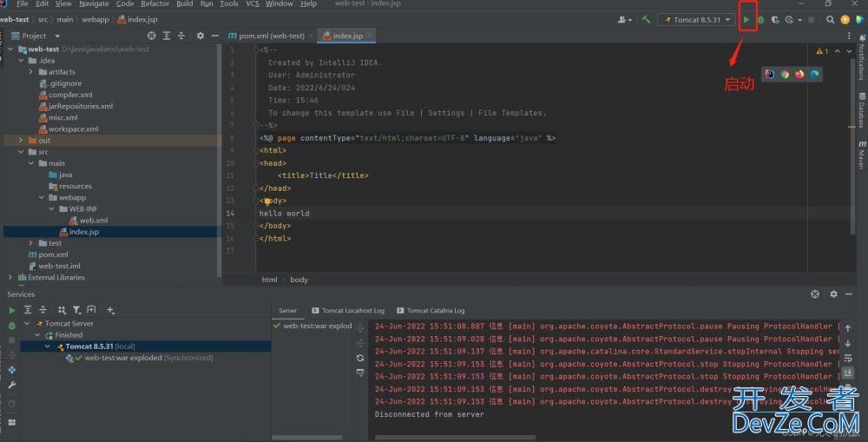This screenshot has width=868, height=442.
Task: Click hello world line in editor
Action: coord(284,214)
